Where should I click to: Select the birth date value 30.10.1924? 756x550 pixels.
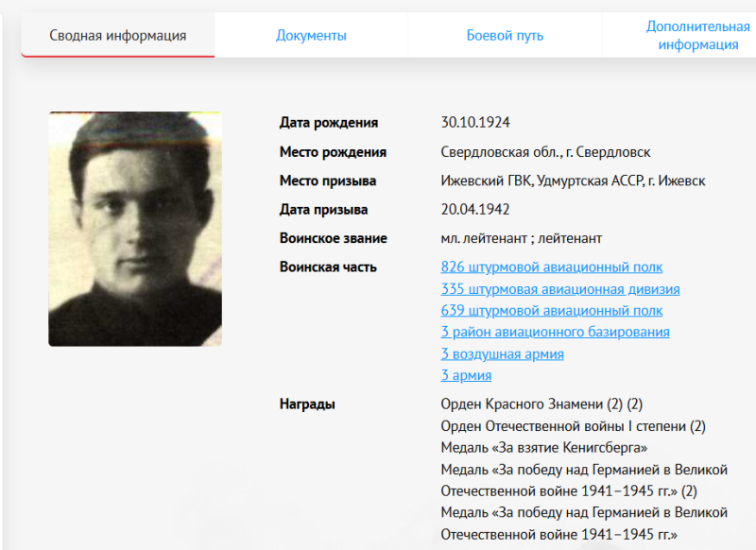[x=475, y=123]
